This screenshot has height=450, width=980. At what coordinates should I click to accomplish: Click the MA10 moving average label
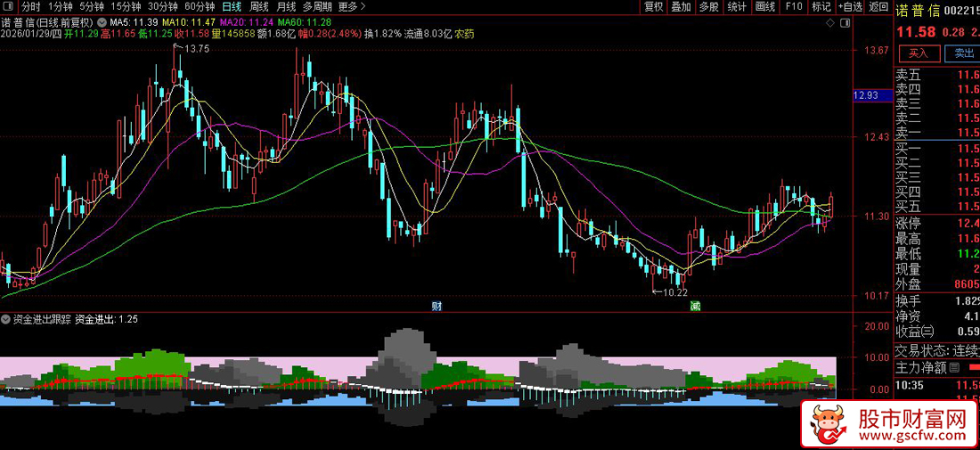coord(187,22)
